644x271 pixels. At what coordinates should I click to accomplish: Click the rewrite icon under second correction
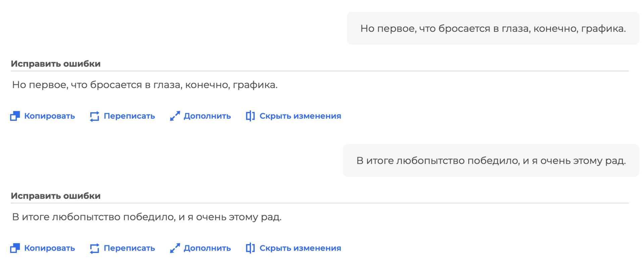pyautogui.click(x=95, y=248)
